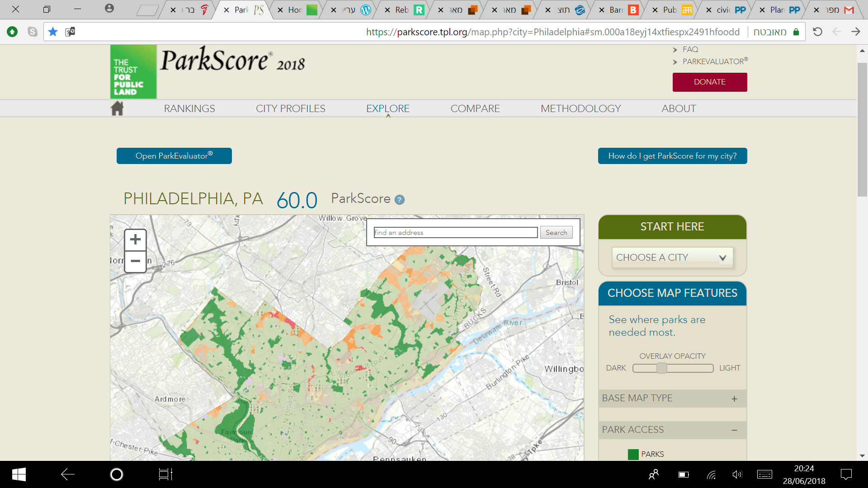Click the secure padlock icon
This screenshot has width=868, height=488.
[x=796, y=32]
